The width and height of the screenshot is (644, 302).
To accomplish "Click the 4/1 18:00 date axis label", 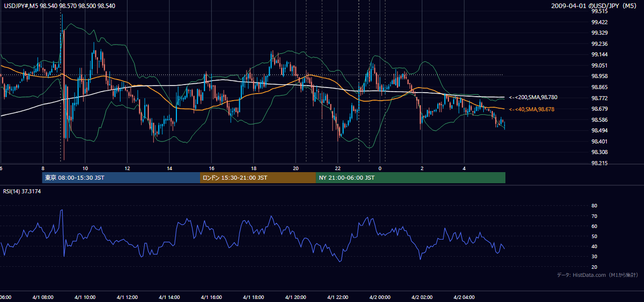I will 253,297.
